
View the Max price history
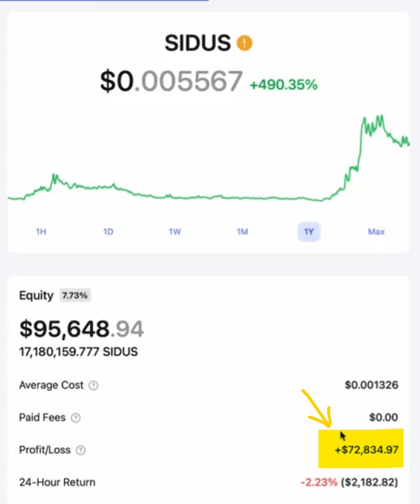click(376, 231)
